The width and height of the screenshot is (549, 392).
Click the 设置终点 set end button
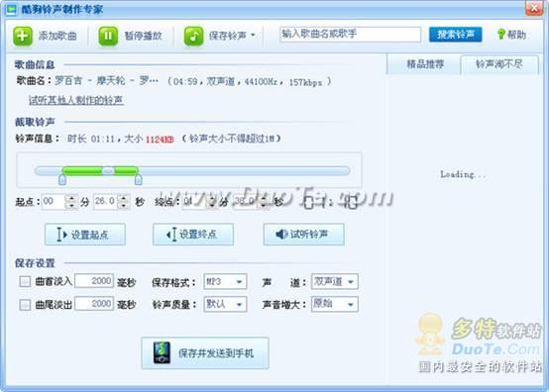(x=193, y=235)
